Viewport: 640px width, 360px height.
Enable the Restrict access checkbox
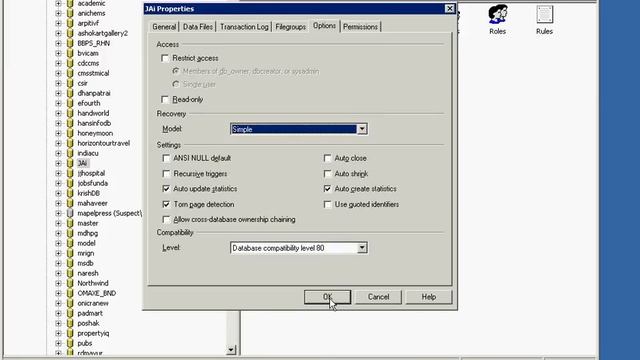click(165, 58)
